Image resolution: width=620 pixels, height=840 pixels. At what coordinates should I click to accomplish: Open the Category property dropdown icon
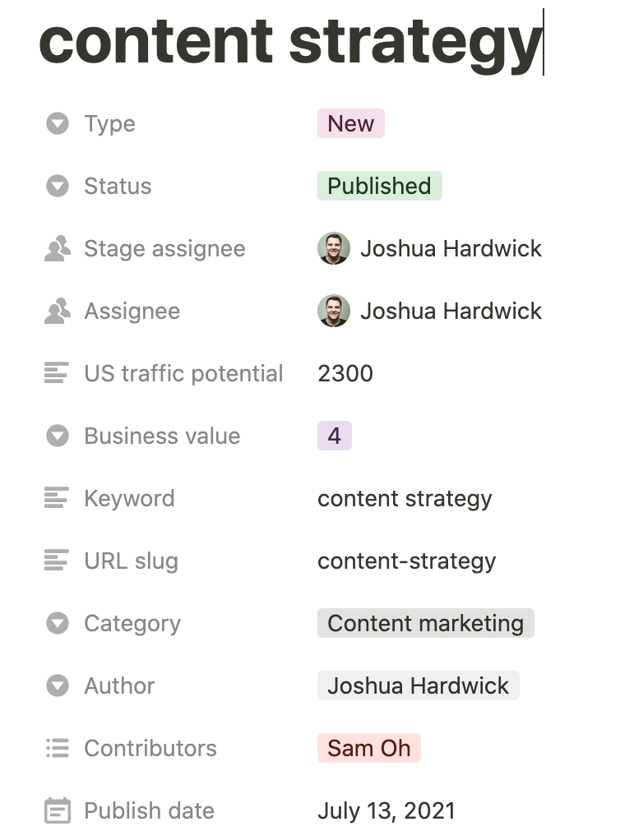pos(57,624)
